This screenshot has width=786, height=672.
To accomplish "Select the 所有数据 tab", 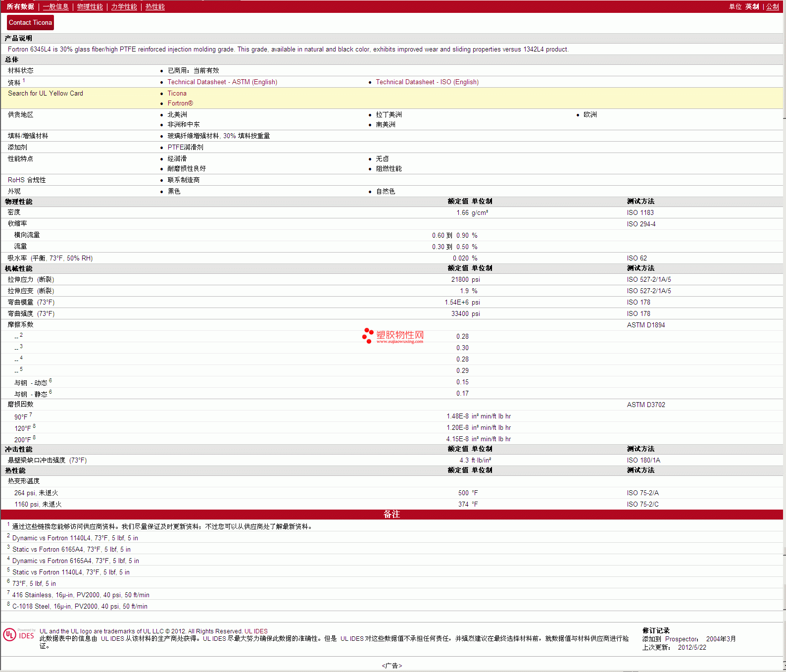I will (20, 6).
